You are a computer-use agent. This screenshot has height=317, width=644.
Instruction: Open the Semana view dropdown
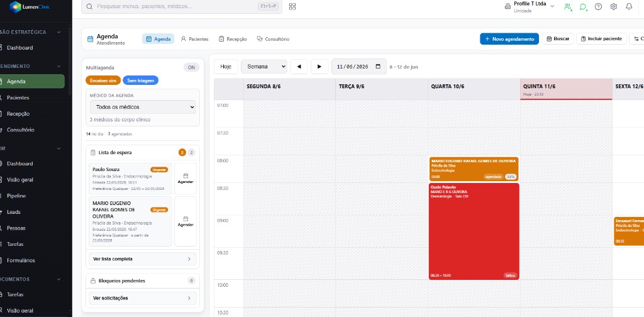[264, 67]
